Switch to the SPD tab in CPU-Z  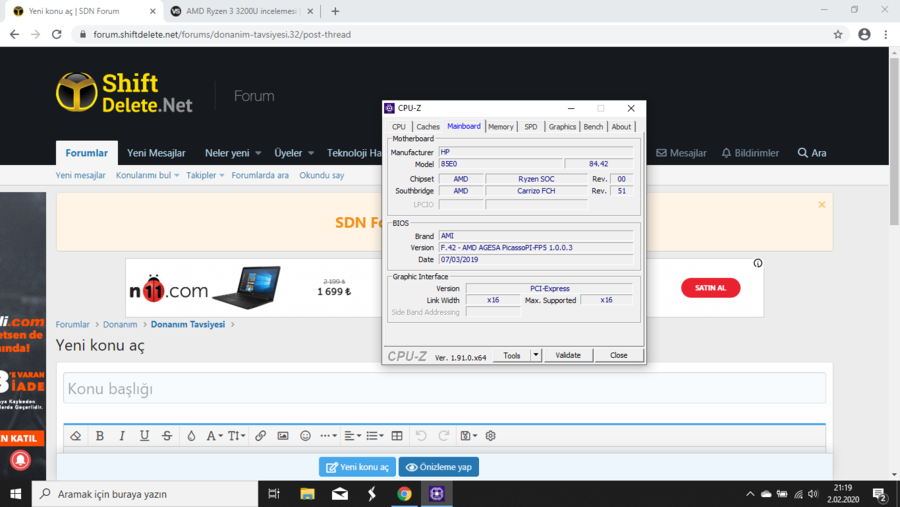[531, 127]
